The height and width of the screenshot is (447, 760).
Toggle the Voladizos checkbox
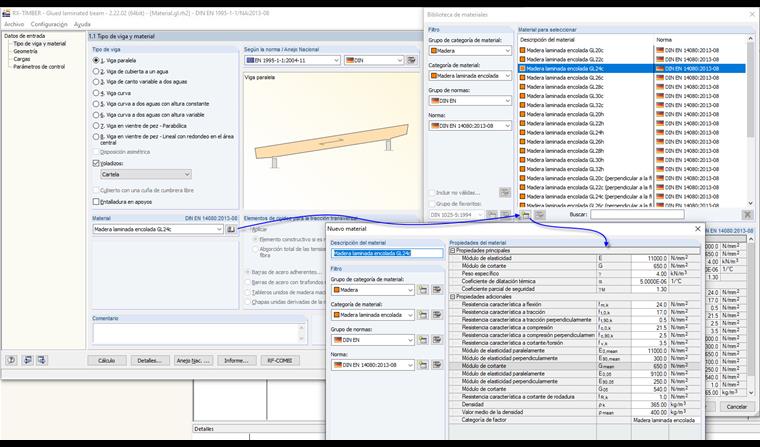coord(96,163)
